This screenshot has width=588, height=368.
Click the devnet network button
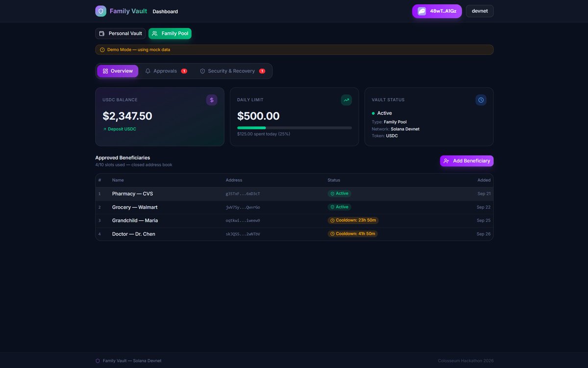point(480,11)
